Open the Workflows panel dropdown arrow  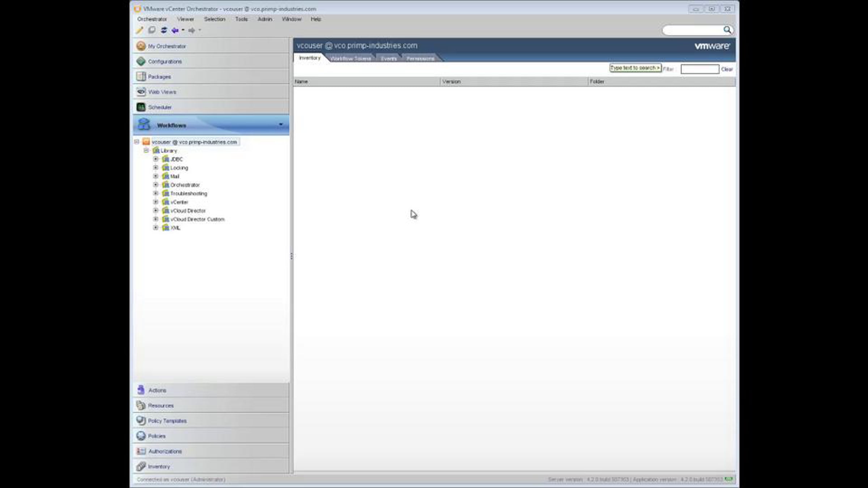281,125
